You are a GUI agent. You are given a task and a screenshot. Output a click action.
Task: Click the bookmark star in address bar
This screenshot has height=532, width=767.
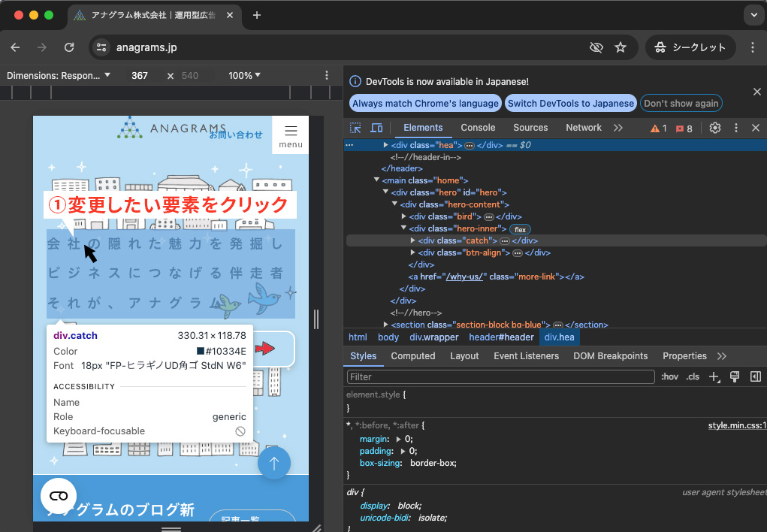point(621,47)
